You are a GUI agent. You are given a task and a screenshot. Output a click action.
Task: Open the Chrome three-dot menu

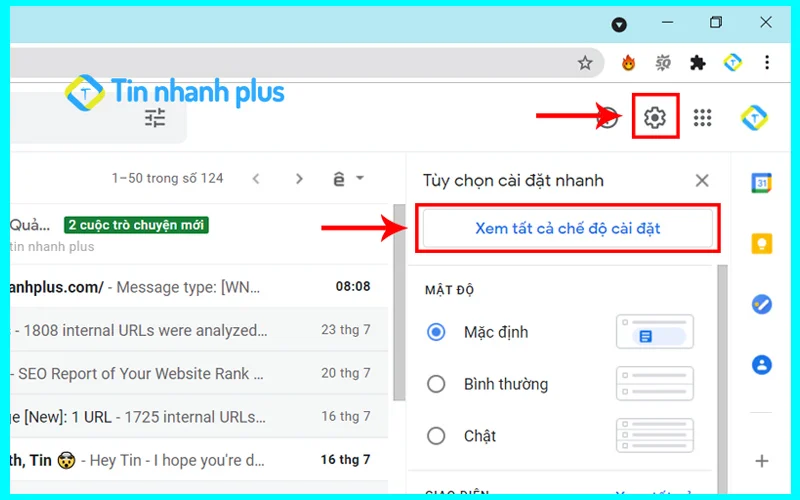click(767, 63)
